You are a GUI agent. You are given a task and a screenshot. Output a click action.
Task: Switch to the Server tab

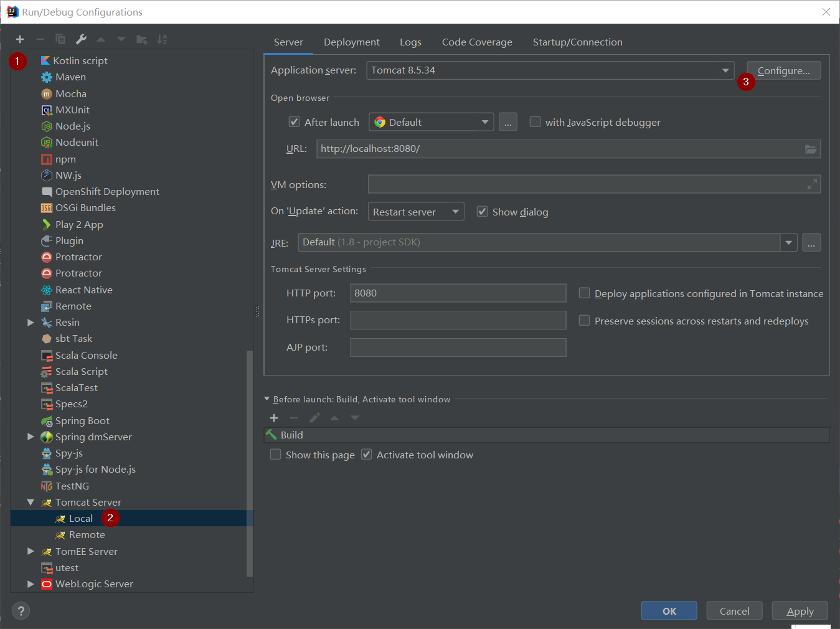pyautogui.click(x=288, y=42)
